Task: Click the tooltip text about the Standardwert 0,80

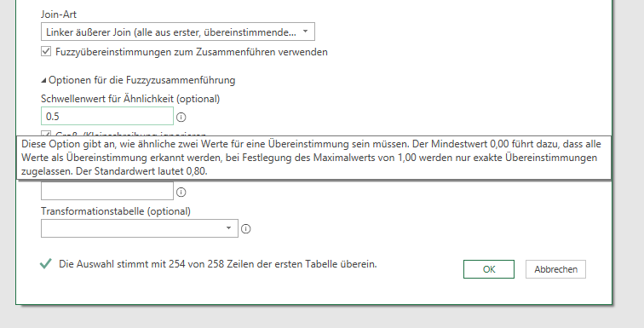Action: pyautogui.click(x=141, y=171)
